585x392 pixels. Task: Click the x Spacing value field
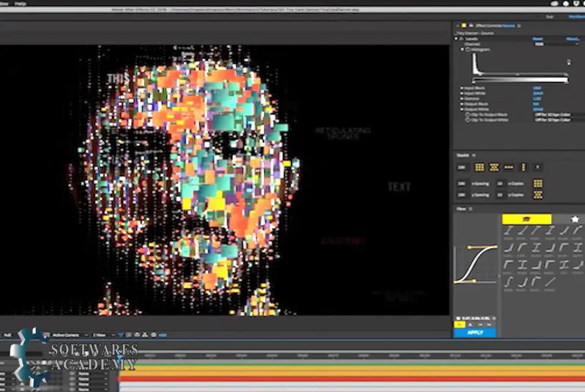pyautogui.click(x=462, y=184)
